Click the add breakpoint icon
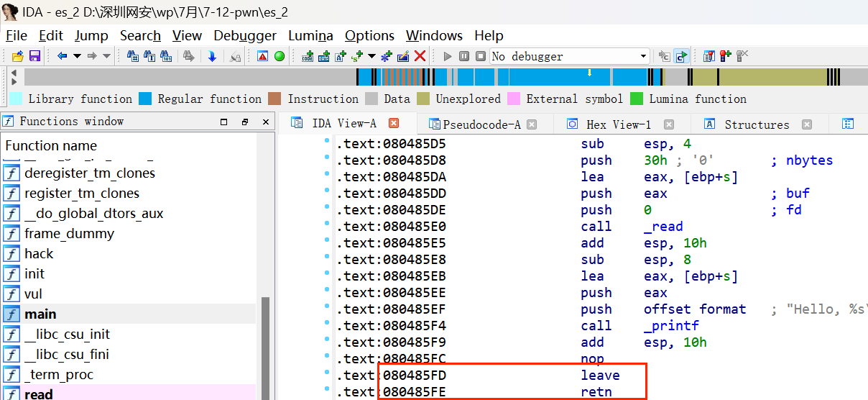 click(x=726, y=56)
